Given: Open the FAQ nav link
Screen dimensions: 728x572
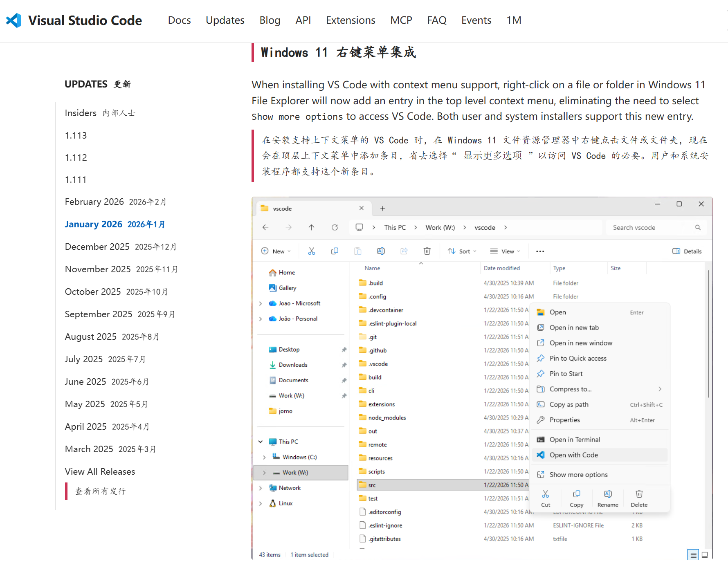Looking at the screenshot, I should tap(437, 20).
